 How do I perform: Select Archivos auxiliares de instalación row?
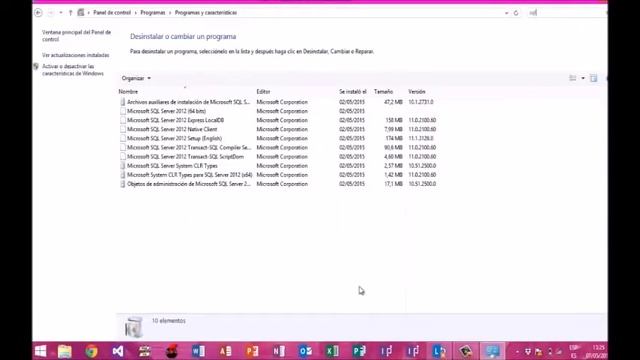click(278, 102)
